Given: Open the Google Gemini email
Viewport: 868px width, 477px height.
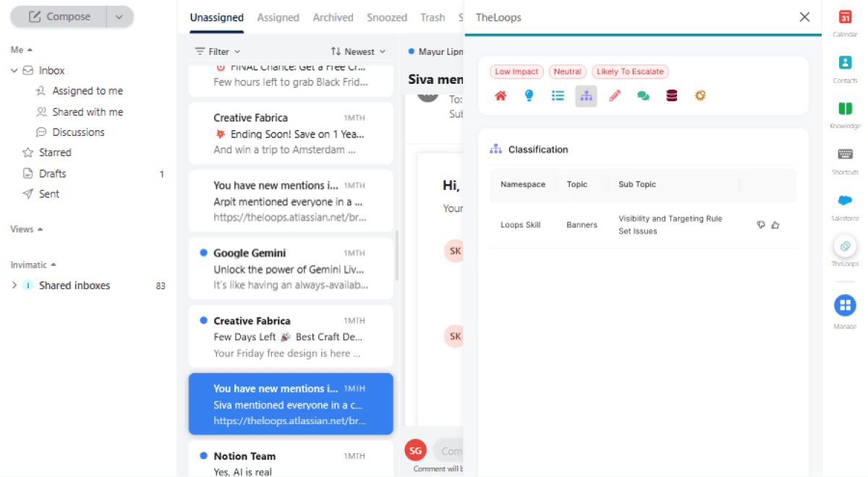Looking at the screenshot, I should 291,268.
